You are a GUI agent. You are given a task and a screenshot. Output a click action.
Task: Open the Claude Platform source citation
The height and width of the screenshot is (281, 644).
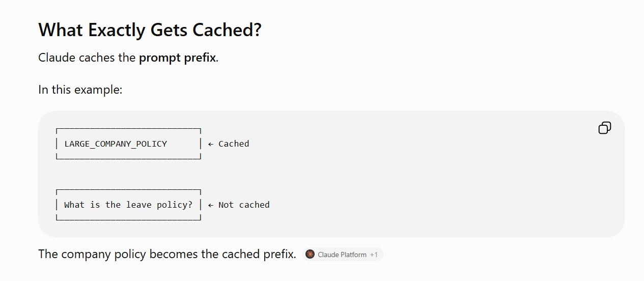coord(343,254)
